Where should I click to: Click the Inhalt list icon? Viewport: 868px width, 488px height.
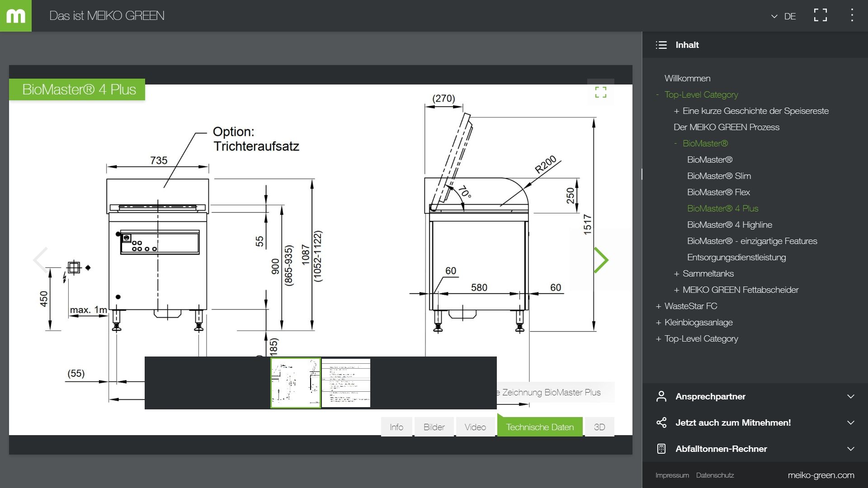[661, 45]
